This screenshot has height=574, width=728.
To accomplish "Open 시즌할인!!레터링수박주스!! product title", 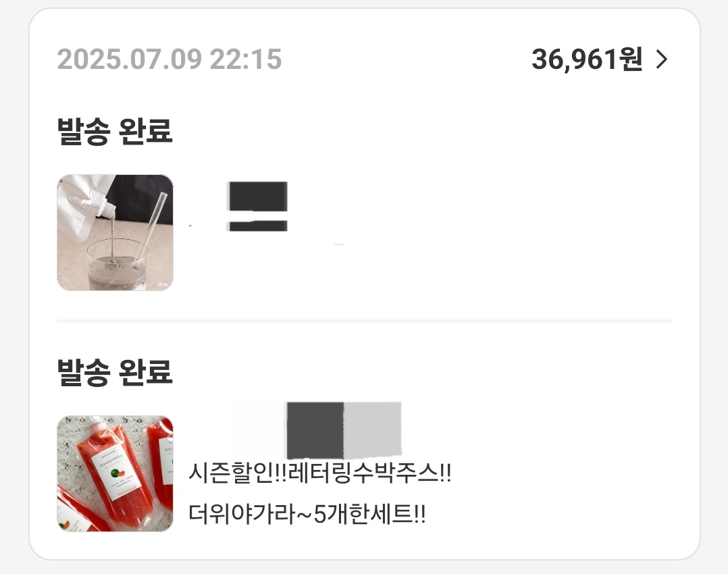I will coord(320,473).
